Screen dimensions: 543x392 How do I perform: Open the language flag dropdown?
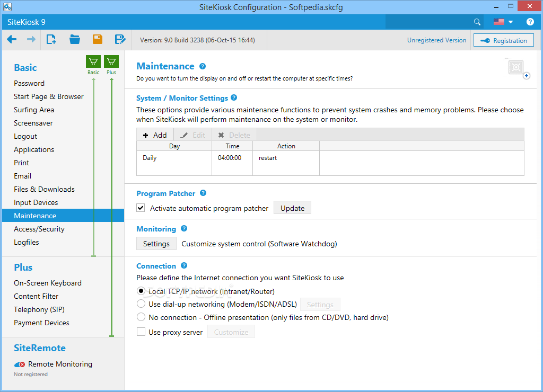pyautogui.click(x=503, y=22)
